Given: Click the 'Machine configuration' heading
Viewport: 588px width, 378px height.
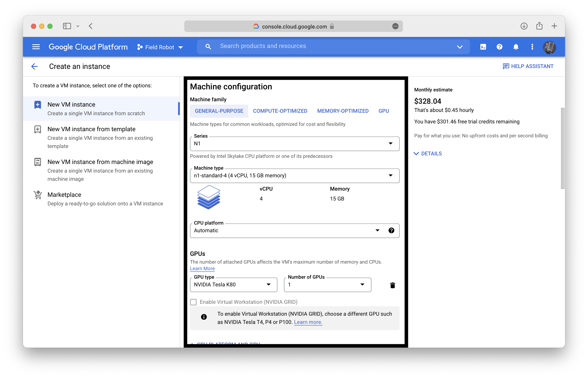Looking at the screenshot, I should [231, 87].
